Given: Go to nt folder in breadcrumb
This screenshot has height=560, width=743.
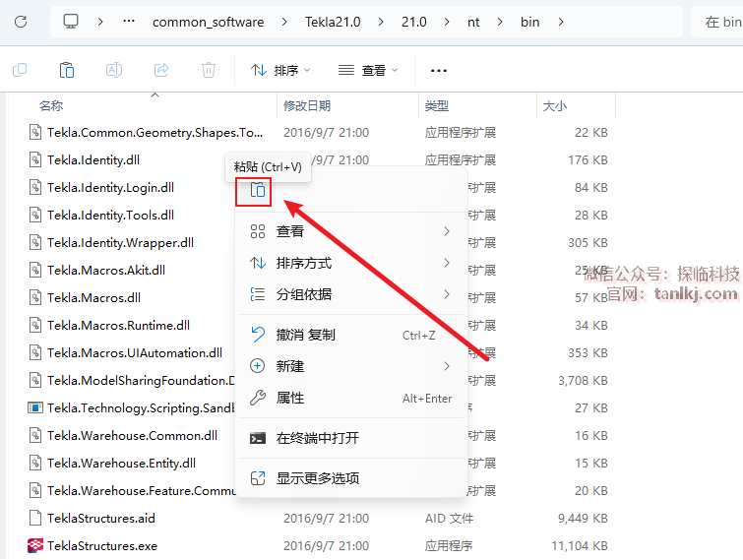Looking at the screenshot, I should 473,22.
